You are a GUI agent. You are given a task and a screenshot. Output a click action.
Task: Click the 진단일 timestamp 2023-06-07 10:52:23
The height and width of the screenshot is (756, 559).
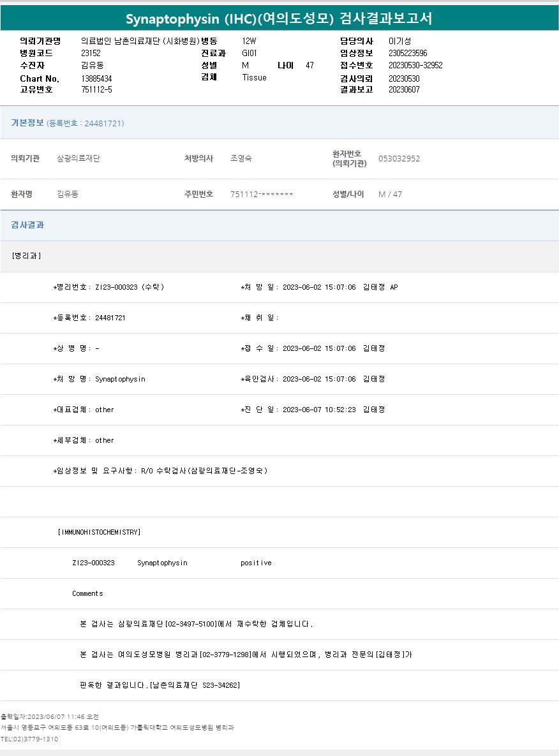coord(318,410)
